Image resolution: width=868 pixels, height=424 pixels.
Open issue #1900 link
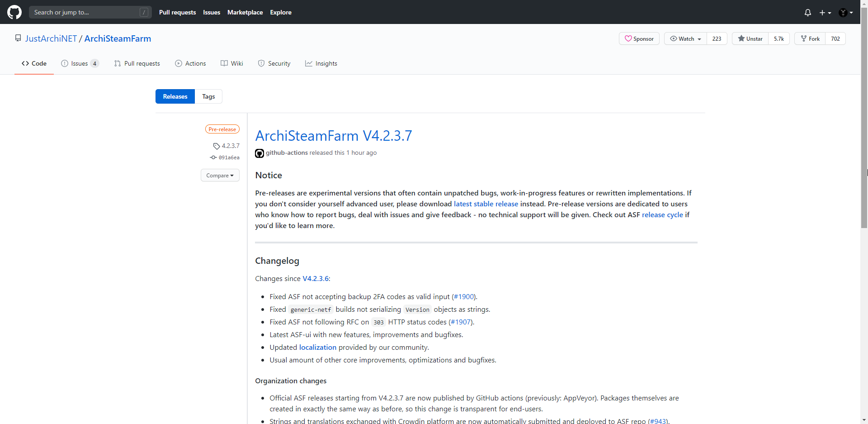click(x=464, y=297)
